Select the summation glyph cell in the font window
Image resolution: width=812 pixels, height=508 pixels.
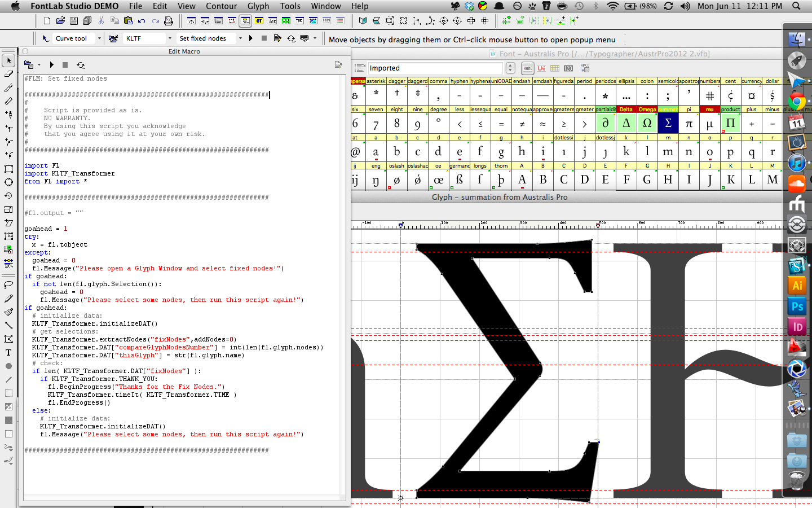coord(668,122)
